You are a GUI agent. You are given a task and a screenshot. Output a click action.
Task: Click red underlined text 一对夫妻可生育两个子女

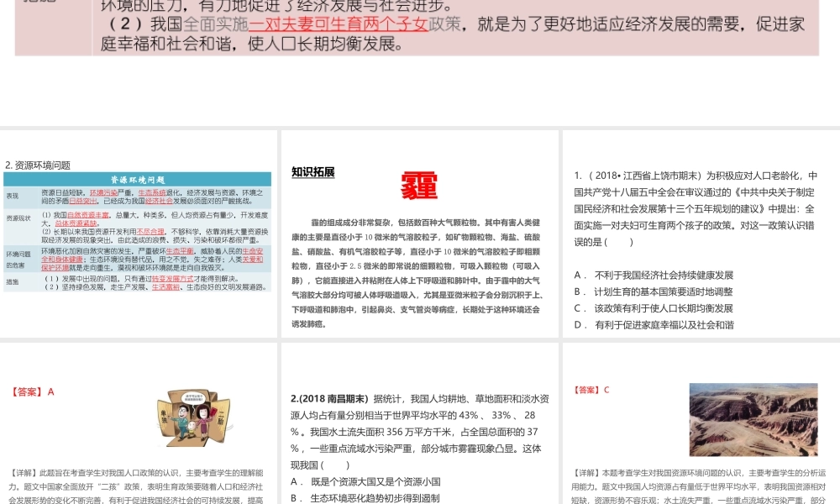[338, 24]
